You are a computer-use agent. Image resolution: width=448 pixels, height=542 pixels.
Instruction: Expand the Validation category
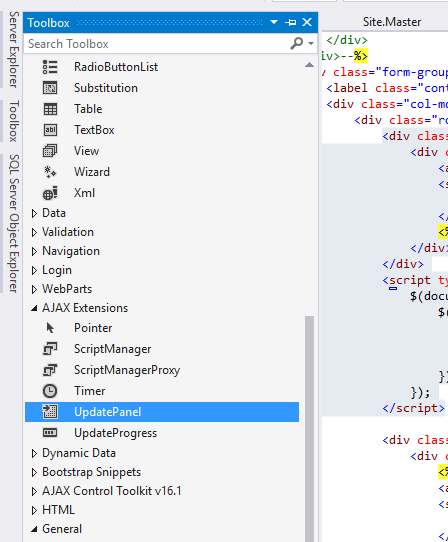[x=34, y=232]
